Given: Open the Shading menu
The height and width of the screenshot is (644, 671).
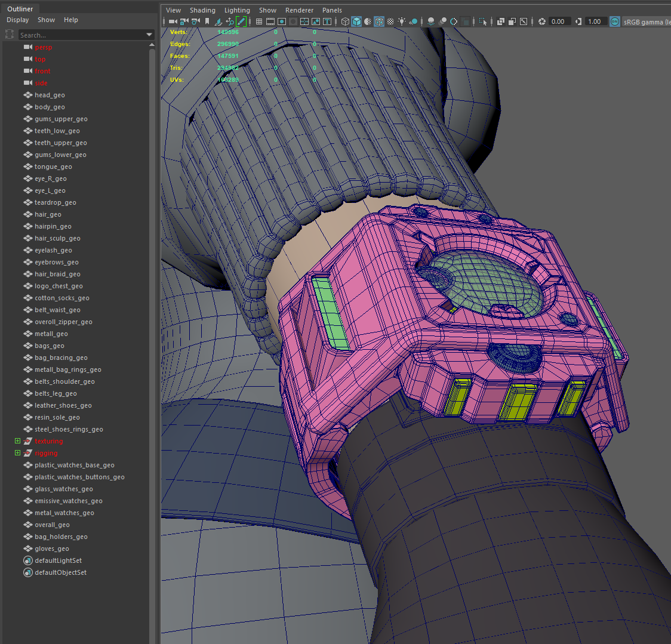Looking at the screenshot, I should point(202,10).
